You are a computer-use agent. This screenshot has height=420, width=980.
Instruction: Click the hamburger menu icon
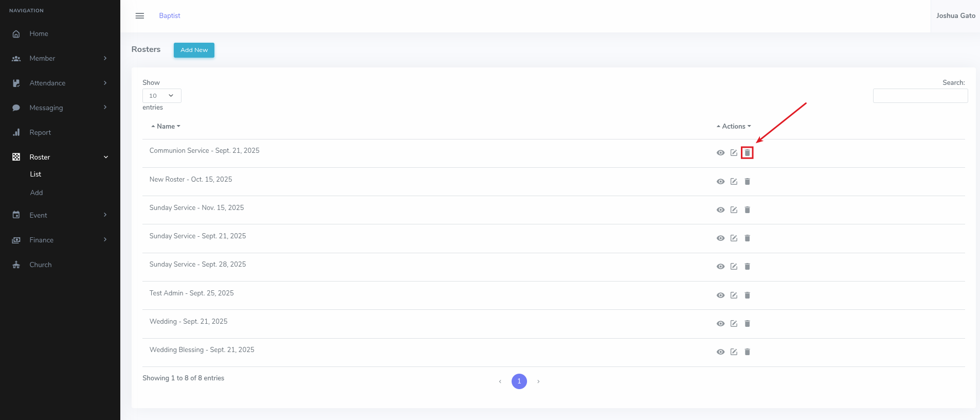click(140, 16)
